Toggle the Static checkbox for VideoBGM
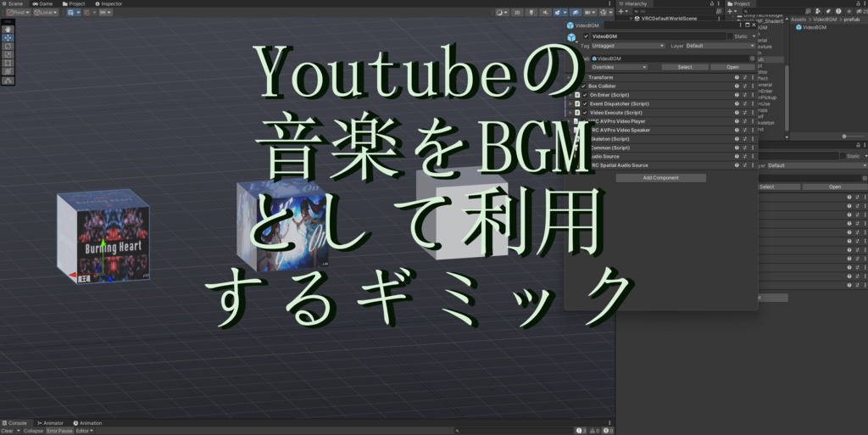868x435 pixels. click(730, 36)
